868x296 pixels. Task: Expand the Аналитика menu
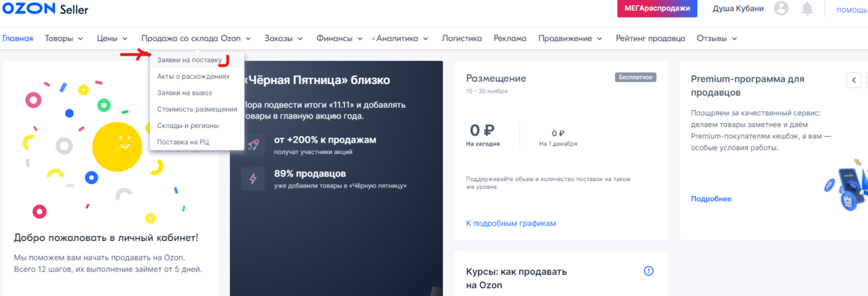402,38
